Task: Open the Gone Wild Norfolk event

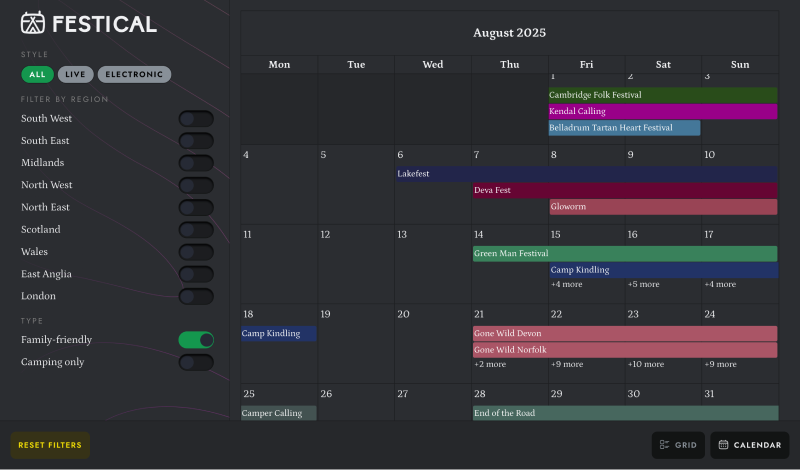Action: (625, 350)
